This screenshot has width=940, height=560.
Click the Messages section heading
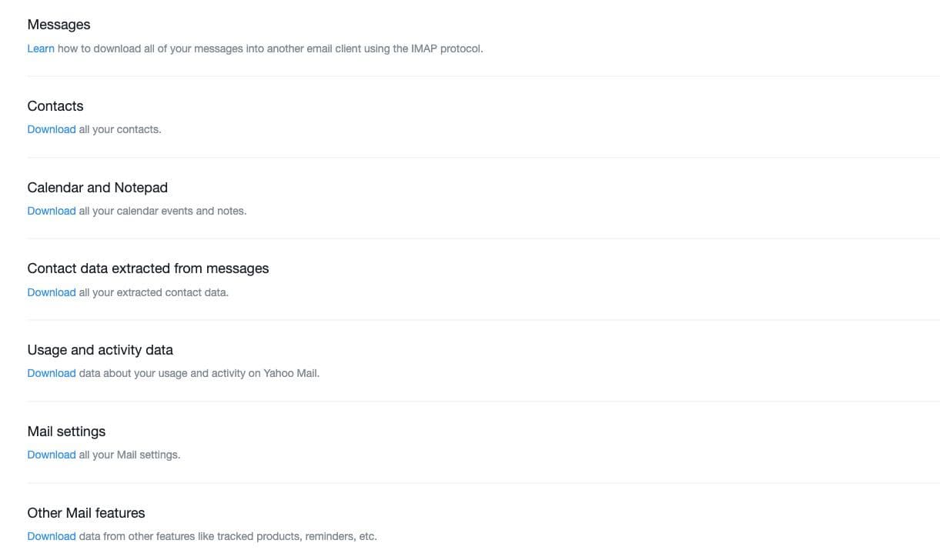point(59,25)
